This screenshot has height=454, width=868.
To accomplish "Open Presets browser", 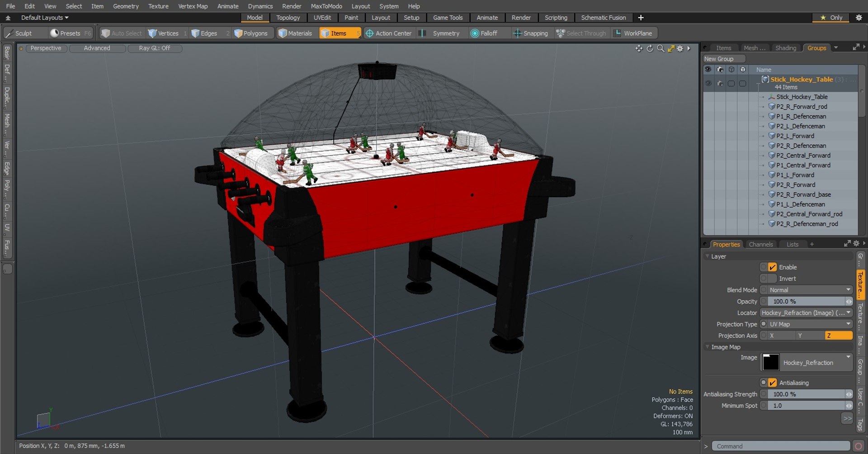I will [x=70, y=33].
